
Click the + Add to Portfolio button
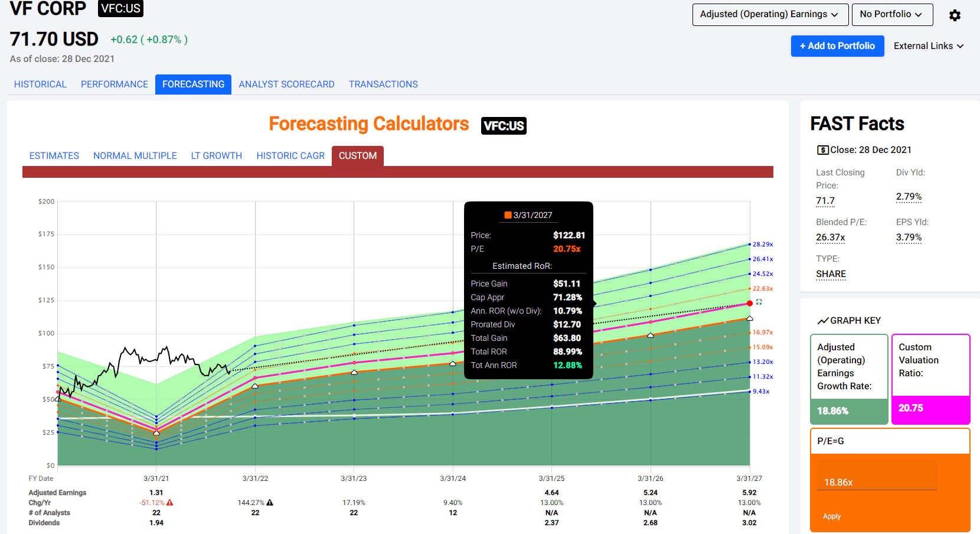(837, 46)
